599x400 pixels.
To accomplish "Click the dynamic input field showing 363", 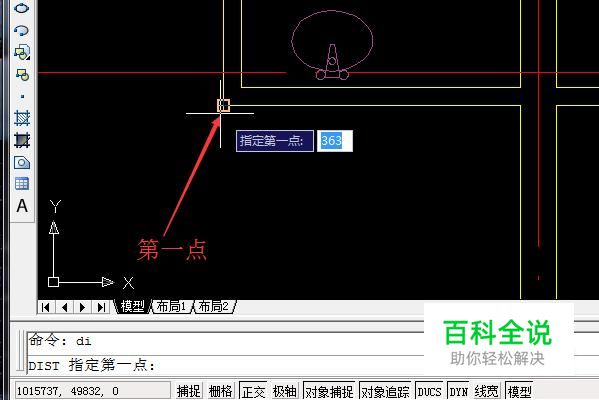I will tap(335, 141).
